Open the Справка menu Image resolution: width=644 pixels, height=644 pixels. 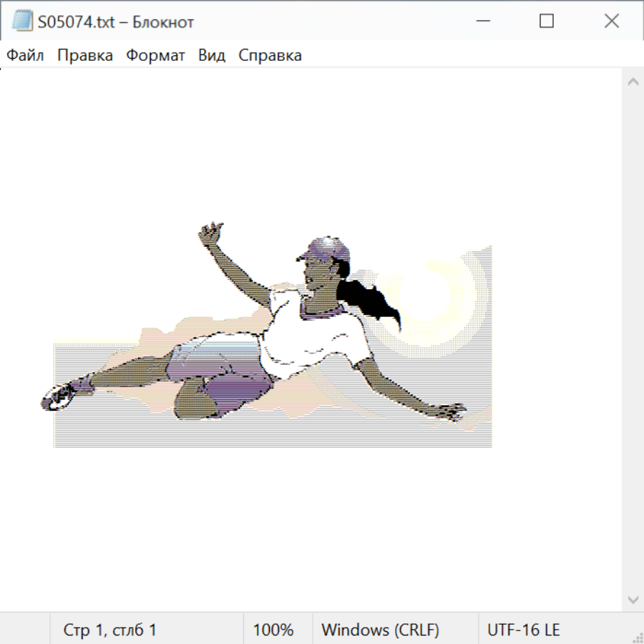coord(270,55)
